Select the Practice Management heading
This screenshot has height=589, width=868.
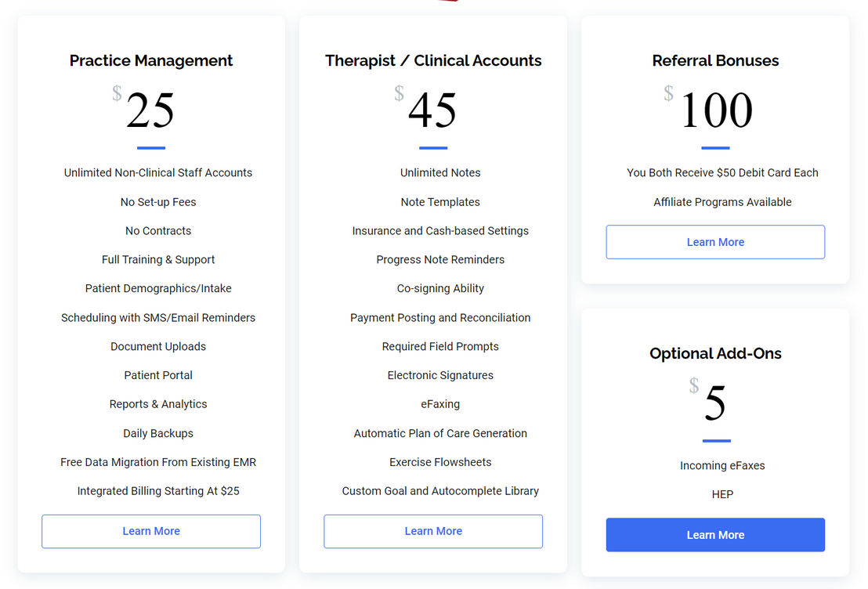151,60
